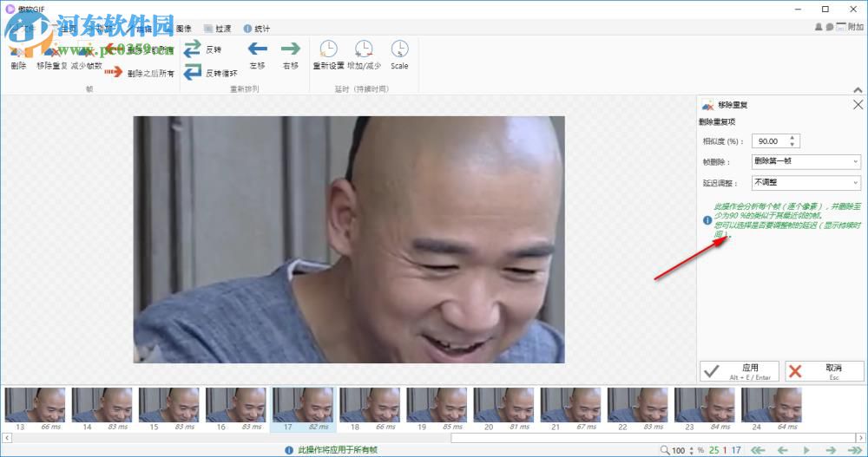Click Increase/Decrease delay (增加/减少) clock icon
Screen dimensions: 868x457
(x=364, y=49)
